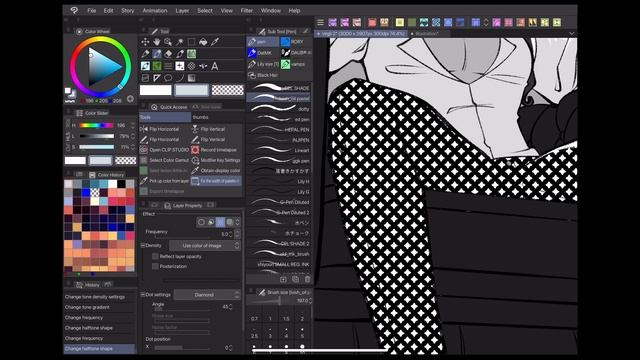Click the luminosity slider bar
This screenshot has width=640, height=360.
pos(97,136)
